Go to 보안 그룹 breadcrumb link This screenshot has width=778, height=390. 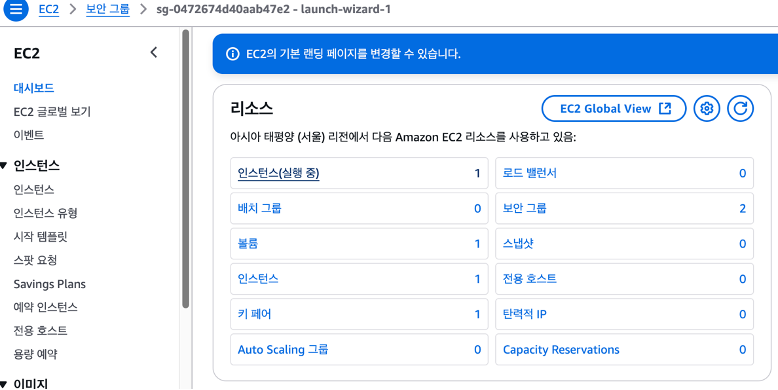point(108,9)
